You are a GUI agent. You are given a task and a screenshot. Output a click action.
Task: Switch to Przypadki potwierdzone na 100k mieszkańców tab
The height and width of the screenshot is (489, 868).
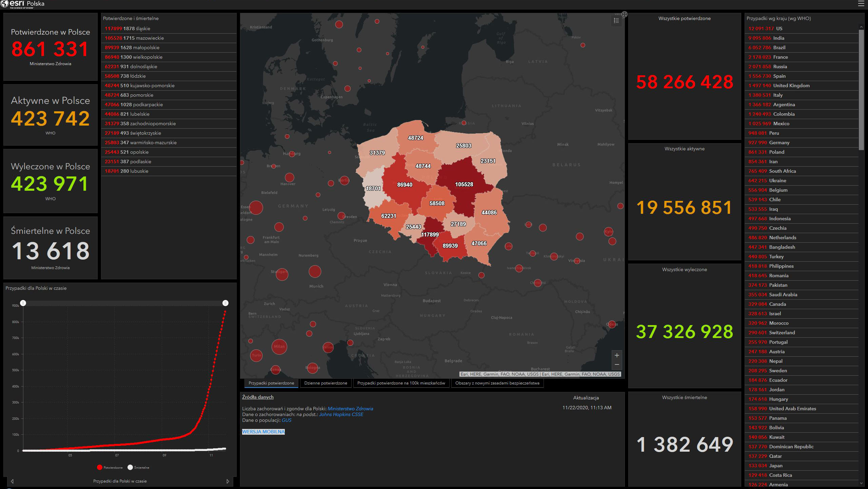pyautogui.click(x=401, y=383)
